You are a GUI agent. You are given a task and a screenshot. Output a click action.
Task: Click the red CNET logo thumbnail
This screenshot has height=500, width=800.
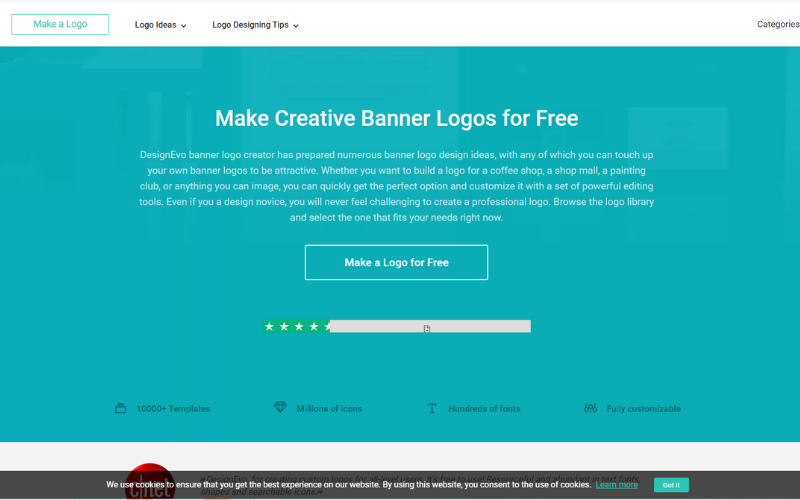[x=149, y=481]
